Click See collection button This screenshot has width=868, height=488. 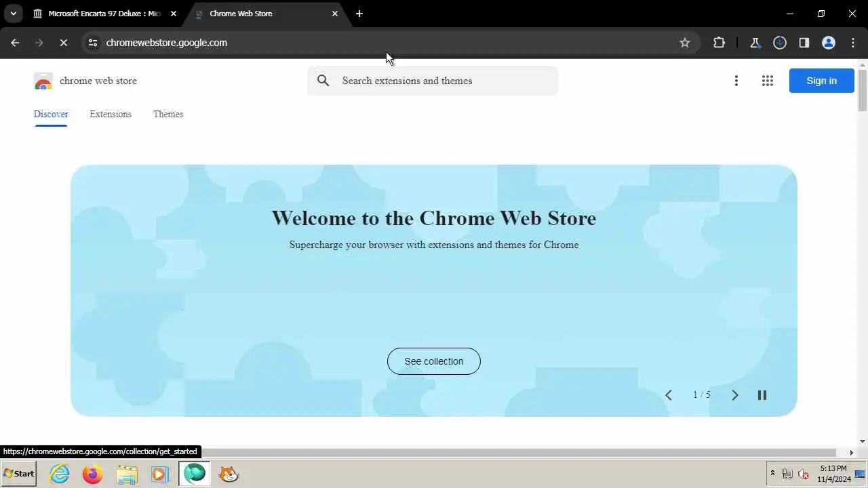434,361
